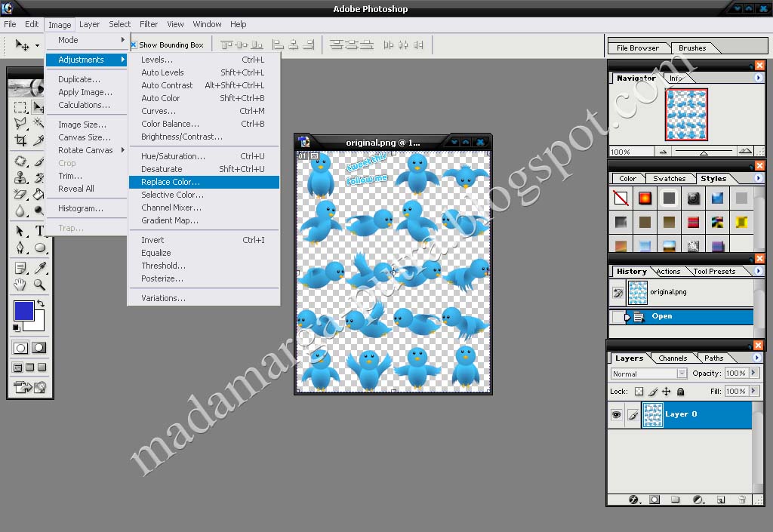Screen dimensions: 773x532
Task: Open the Opacity slider arrow
Action: 754,373
